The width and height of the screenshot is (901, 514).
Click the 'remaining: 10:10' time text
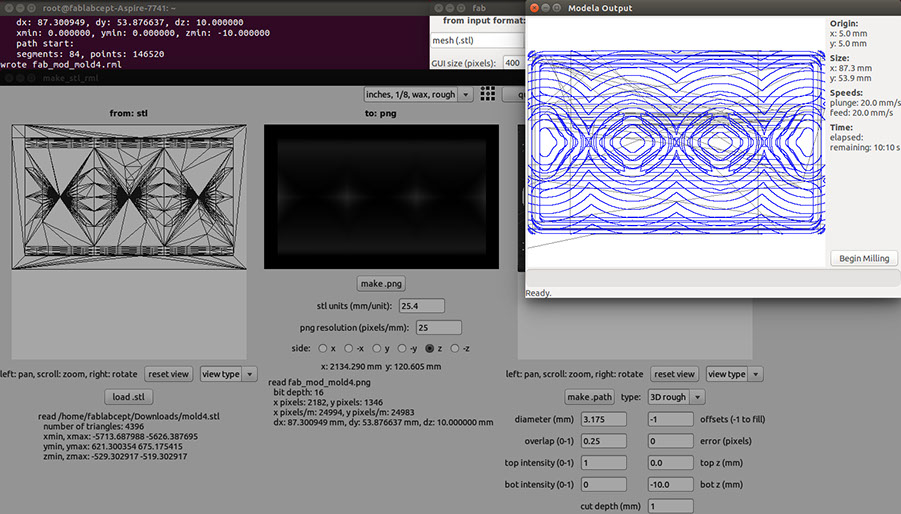point(864,148)
